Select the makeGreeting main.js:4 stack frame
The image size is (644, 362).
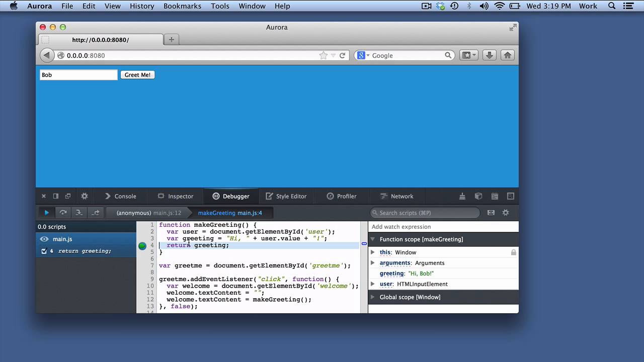click(x=230, y=213)
